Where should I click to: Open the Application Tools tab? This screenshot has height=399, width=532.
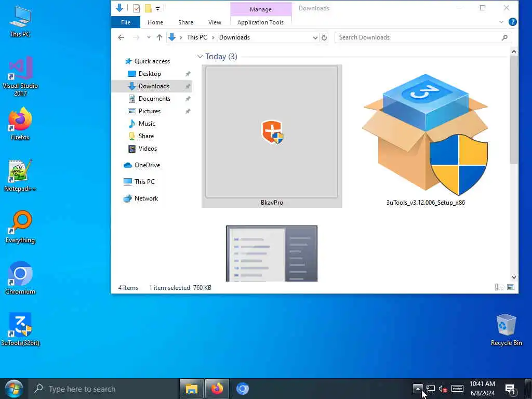261,22
